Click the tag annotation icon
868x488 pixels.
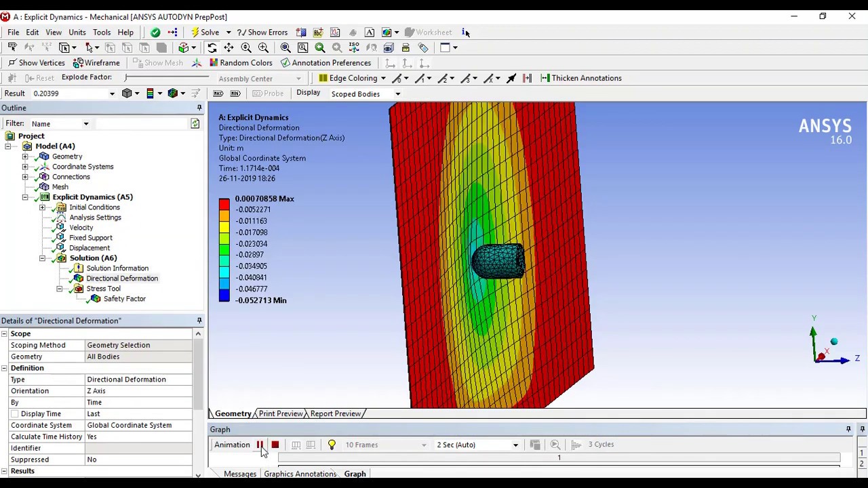[423, 47]
